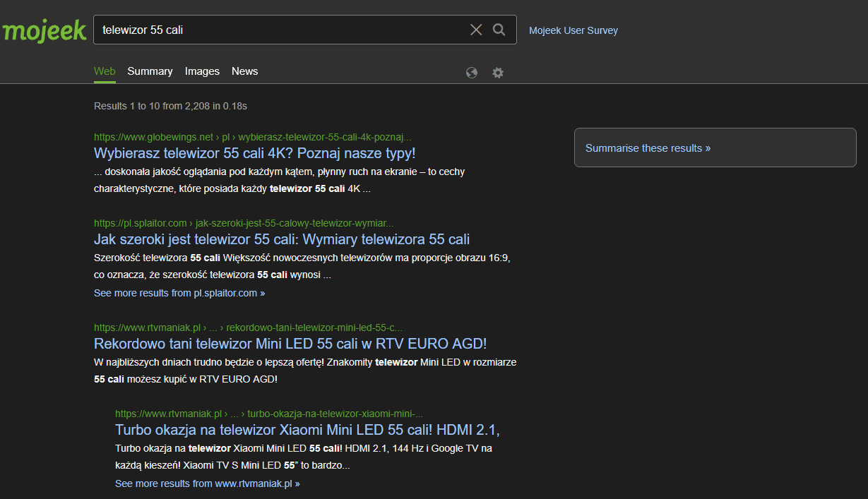See more results from www.rtvmaniak.pl
Viewport: 868px width, 499px height.
pyautogui.click(x=208, y=483)
